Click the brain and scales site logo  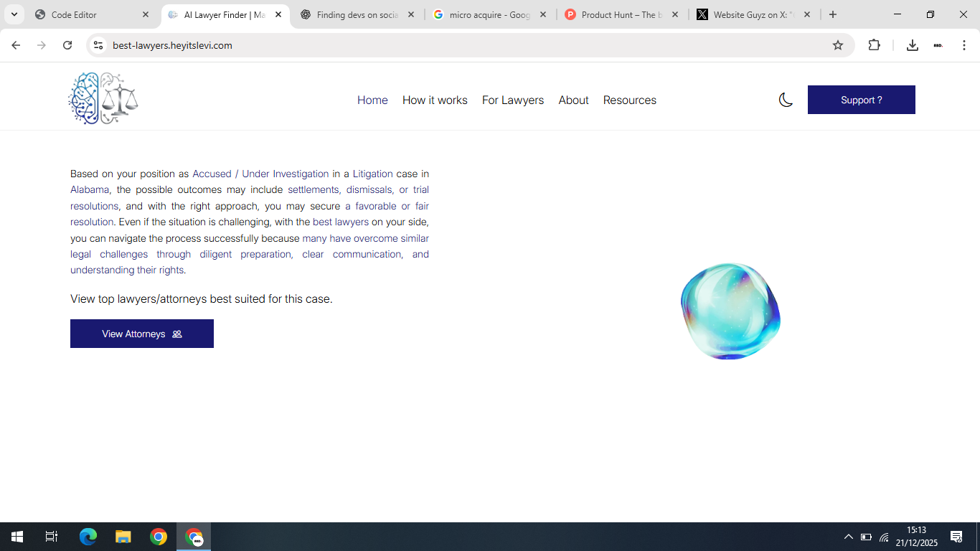[103, 98]
